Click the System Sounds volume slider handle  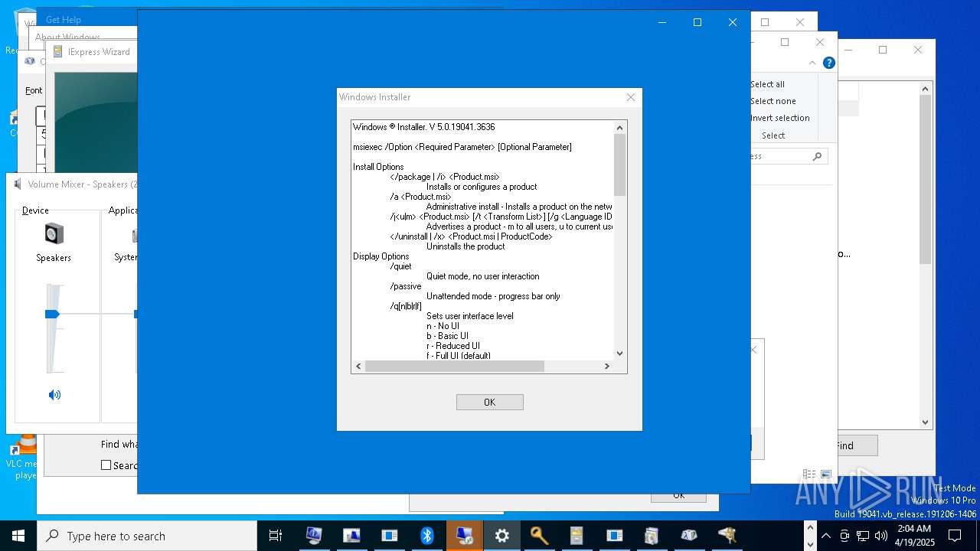136,314
